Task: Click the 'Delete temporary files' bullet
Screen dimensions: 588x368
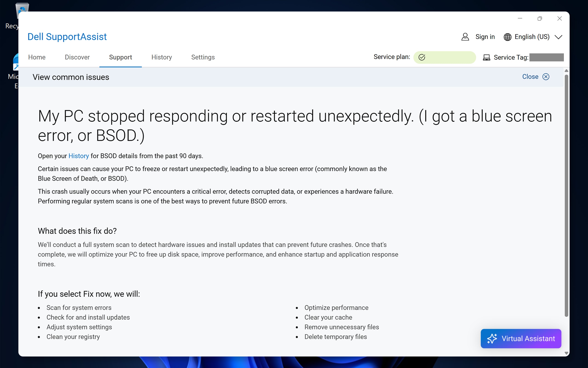Action: coord(336,337)
